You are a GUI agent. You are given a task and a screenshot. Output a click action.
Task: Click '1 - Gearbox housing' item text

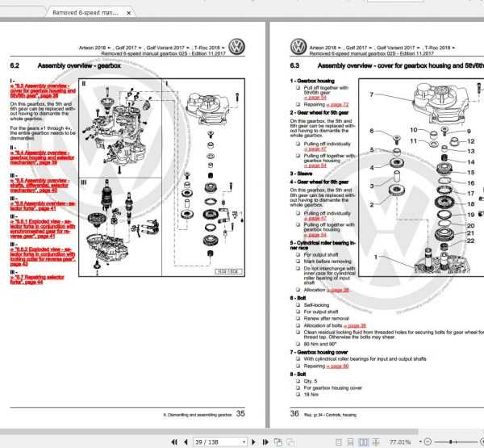pos(312,81)
